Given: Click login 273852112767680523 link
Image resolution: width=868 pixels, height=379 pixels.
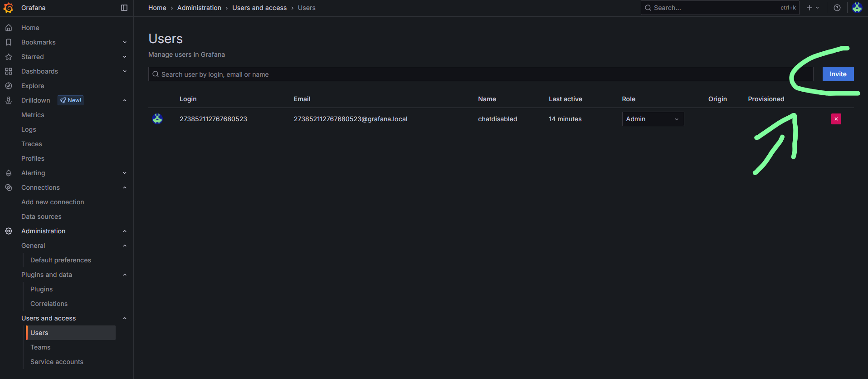Looking at the screenshot, I should click(213, 119).
